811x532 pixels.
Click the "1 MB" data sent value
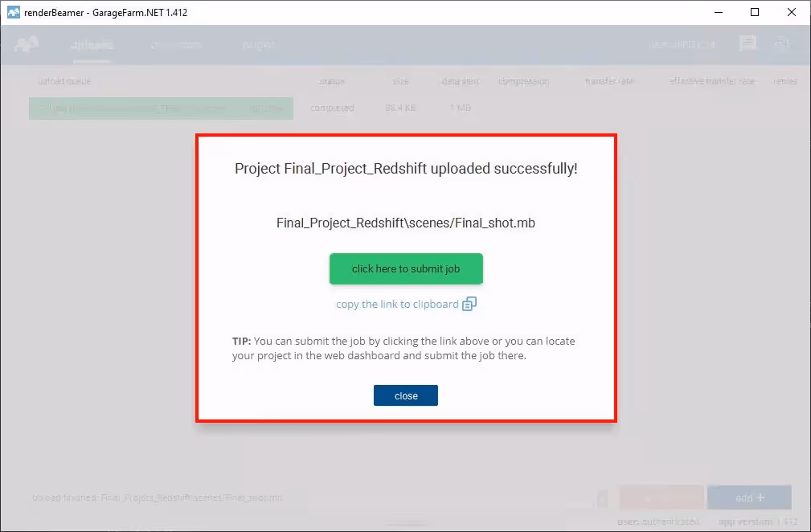(x=461, y=108)
